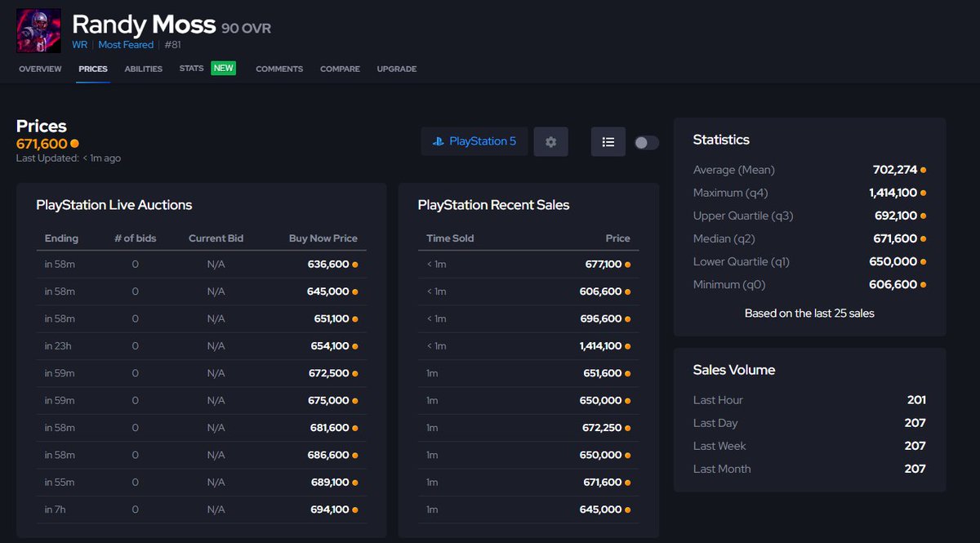Click the Randy Moss player name heading
The image size is (980, 543).
tap(144, 24)
